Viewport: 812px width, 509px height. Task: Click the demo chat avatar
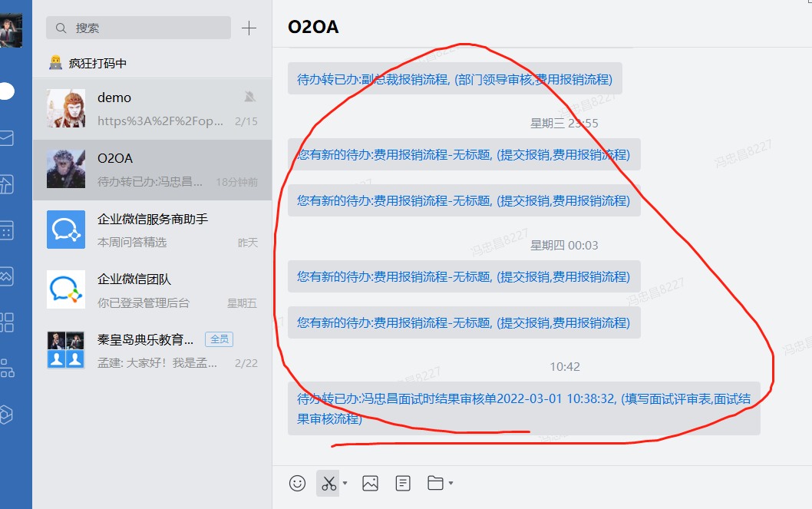click(x=66, y=108)
